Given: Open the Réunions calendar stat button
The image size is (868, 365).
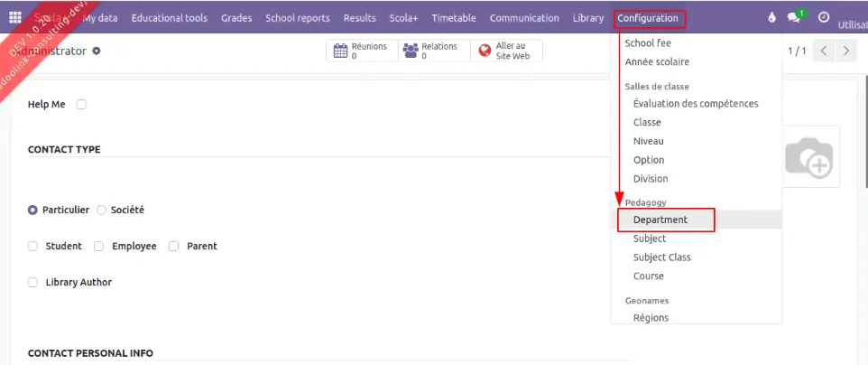Looking at the screenshot, I should point(340,51).
